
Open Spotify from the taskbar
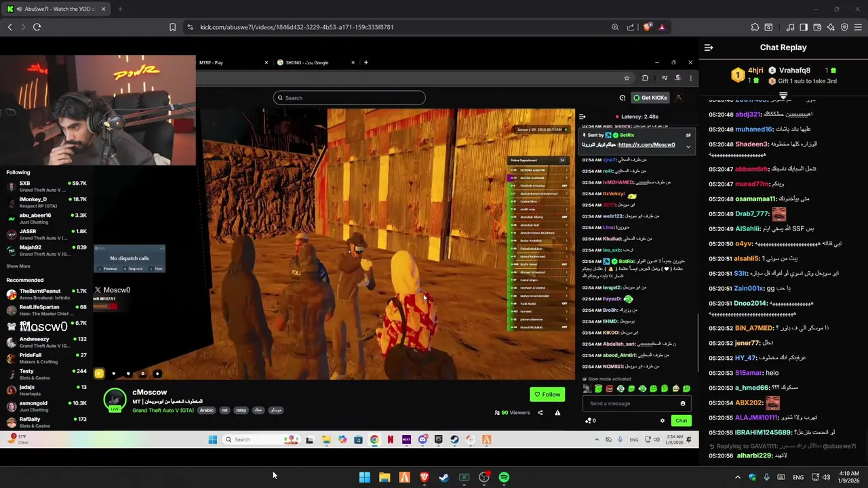coord(504,477)
